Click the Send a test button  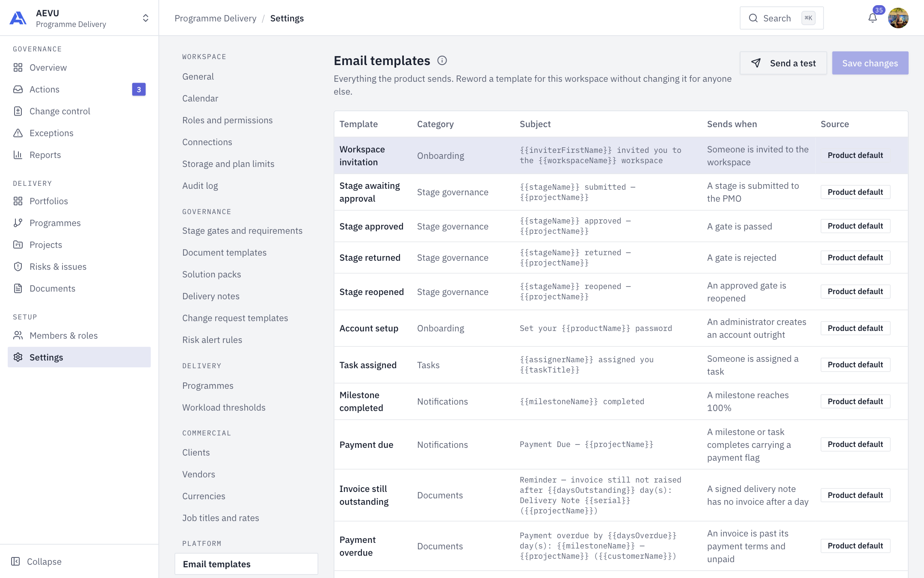click(783, 63)
